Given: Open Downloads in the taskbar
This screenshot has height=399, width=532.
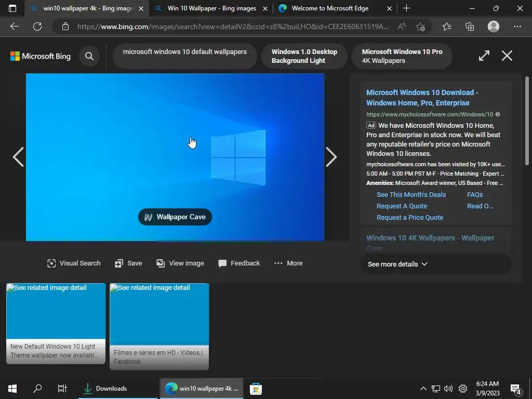Looking at the screenshot, I should [118, 389].
